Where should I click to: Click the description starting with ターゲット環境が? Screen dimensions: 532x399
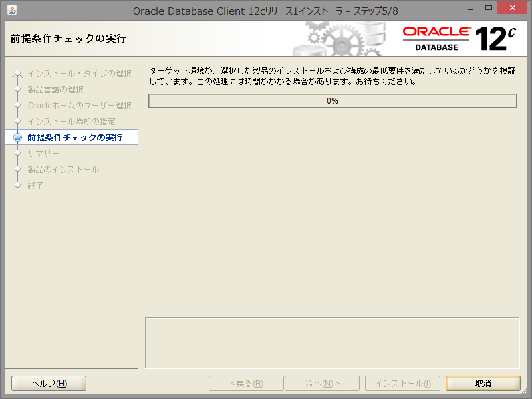coord(332,76)
